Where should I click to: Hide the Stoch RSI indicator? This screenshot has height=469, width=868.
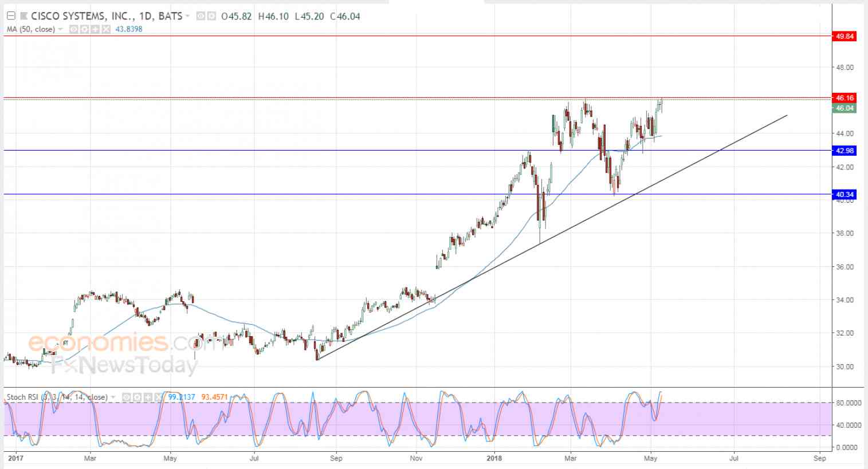[126, 397]
